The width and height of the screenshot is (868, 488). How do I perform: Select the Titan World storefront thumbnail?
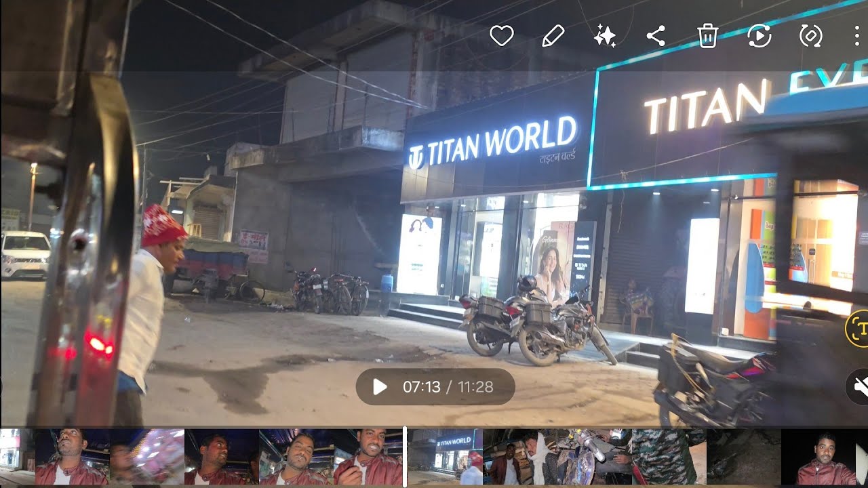click(x=446, y=457)
